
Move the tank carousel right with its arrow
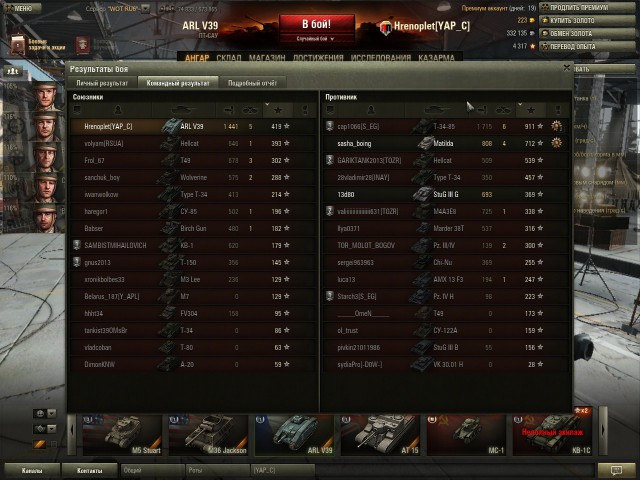[603, 431]
